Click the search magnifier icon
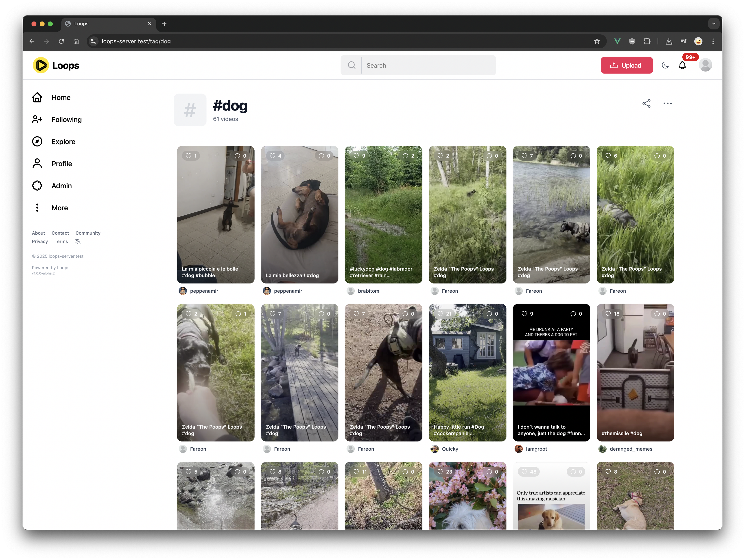This screenshot has height=560, width=745. point(351,65)
